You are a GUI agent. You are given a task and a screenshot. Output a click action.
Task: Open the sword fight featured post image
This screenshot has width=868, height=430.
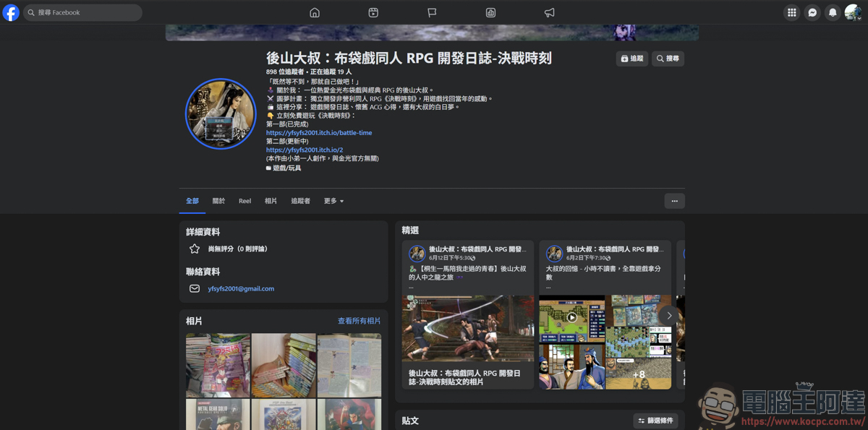click(468, 328)
